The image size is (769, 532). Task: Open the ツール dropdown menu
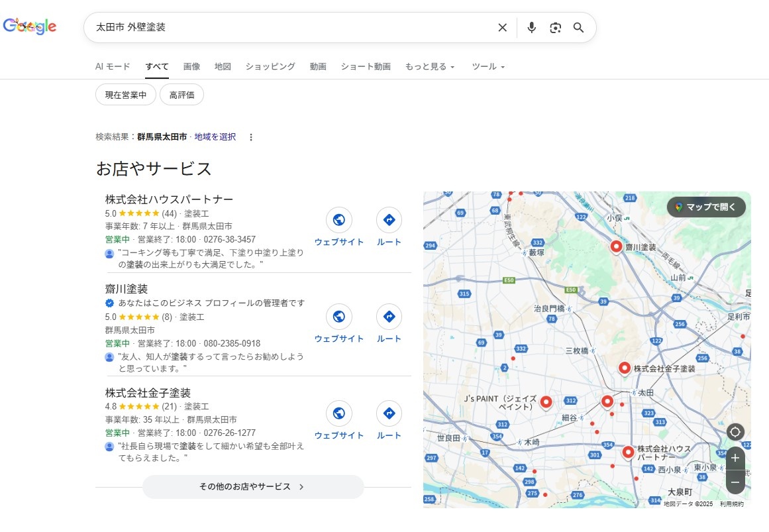[488, 67]
